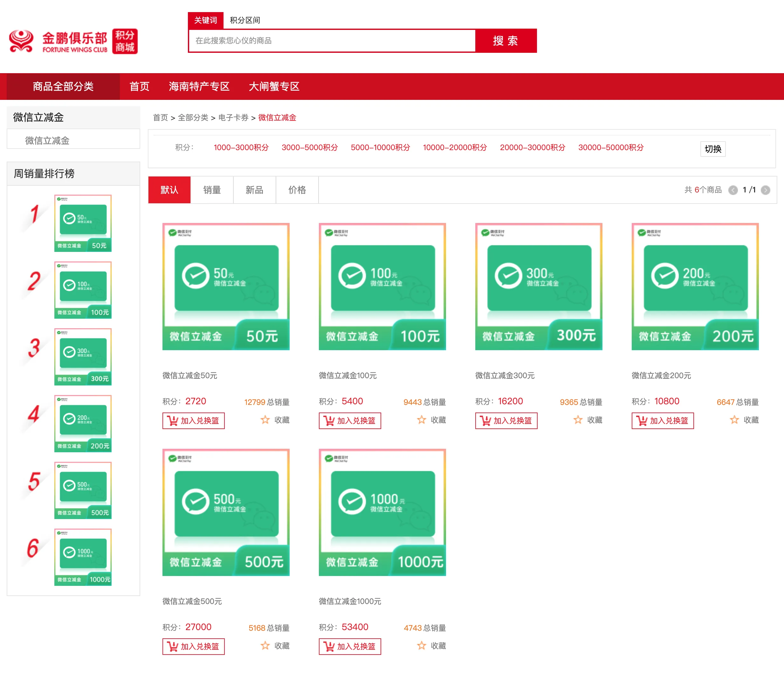Click breadcrumb link 微信立减金

pyautogui.click(x=277, y=118)
